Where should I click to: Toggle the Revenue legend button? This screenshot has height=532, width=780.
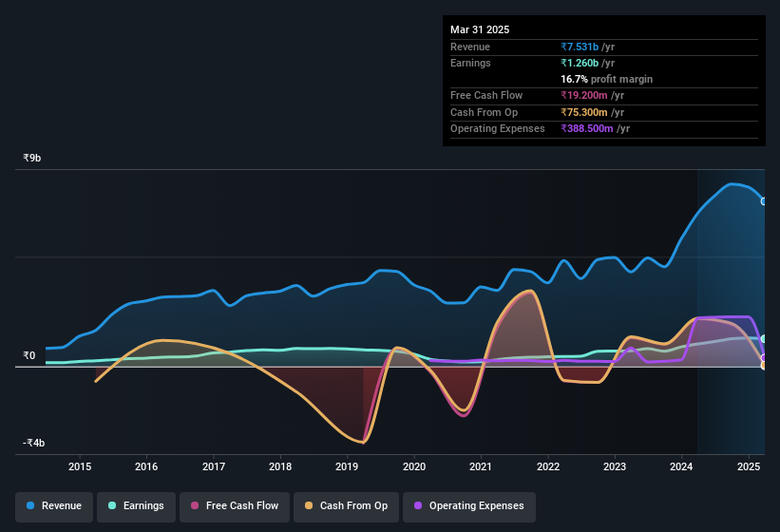pyautogui.click(x=54, y=506)
